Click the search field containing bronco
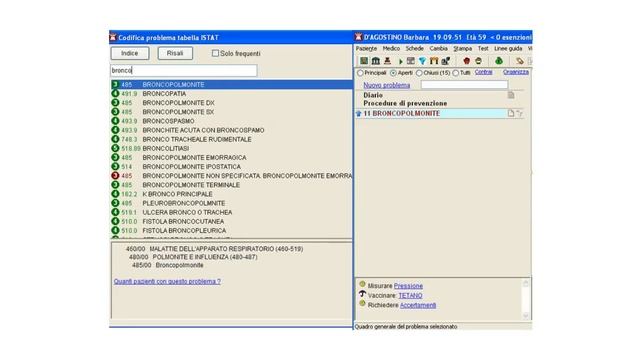640x360 pixels. point(184,71)
